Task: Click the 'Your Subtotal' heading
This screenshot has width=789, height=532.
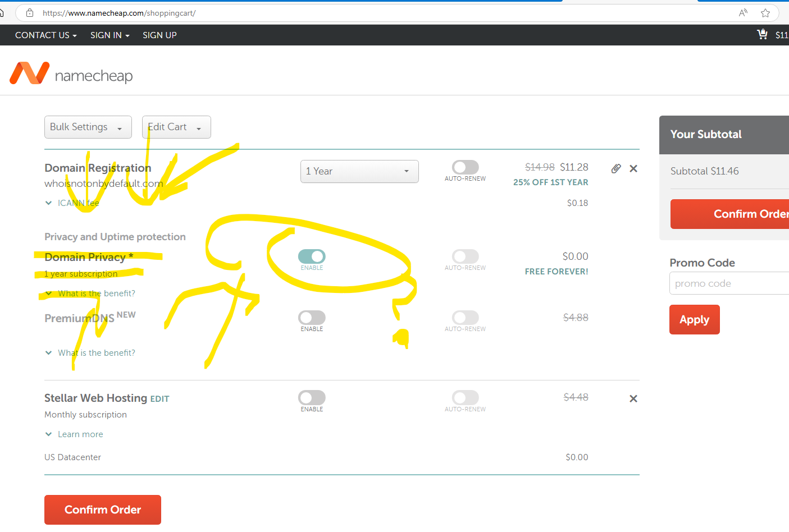Action: 706,134
